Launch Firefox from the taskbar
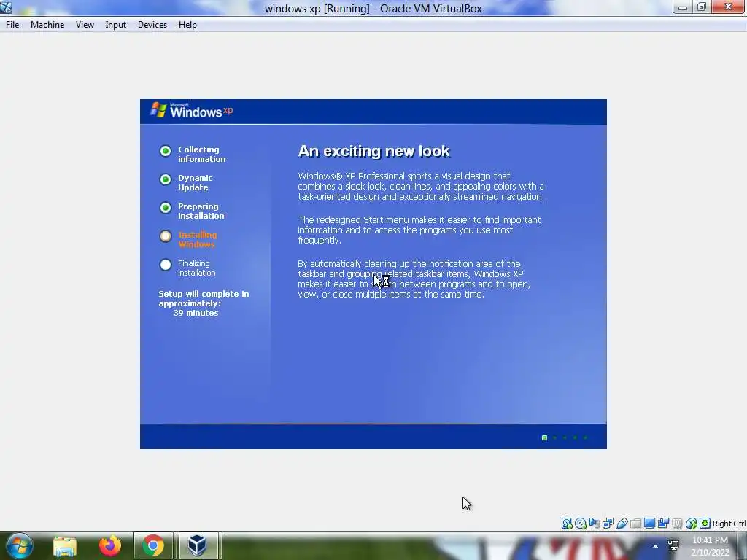This screenshot has width=747, height=560. (109, 546)
